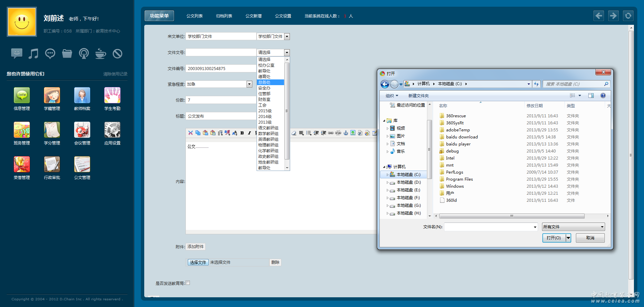Open the 公文管理 app icon
This screenshot has height=307, width=644.
pos(82,165)
